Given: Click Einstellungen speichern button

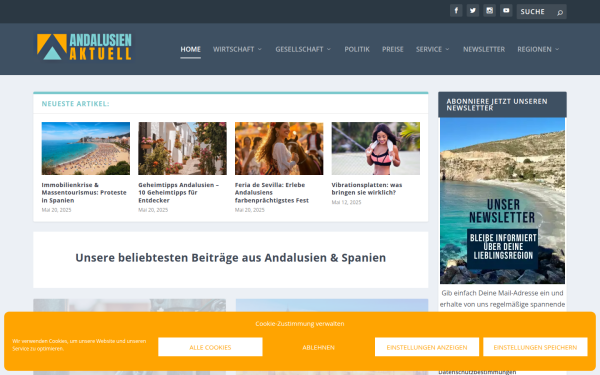Looking at the screenshot, I should point(535,347).
